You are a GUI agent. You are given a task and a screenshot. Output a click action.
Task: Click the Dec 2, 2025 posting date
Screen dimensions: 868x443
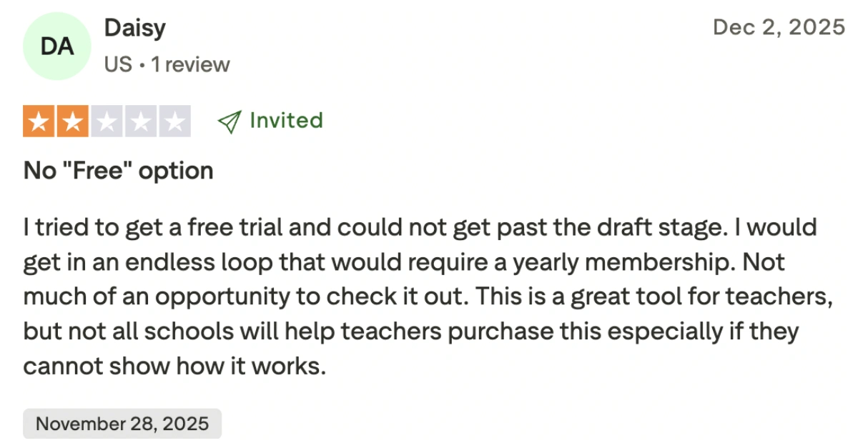coord(779,27)
